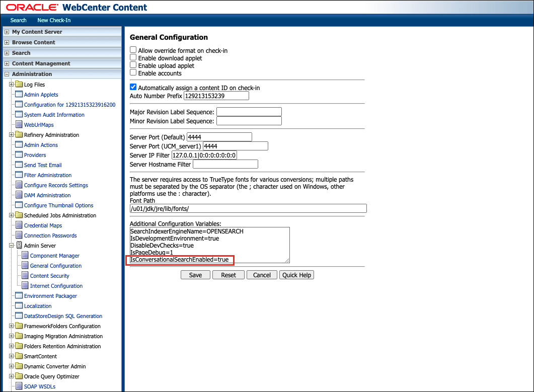Click the Minor Revision Label Sequence field

coord(249,121)
